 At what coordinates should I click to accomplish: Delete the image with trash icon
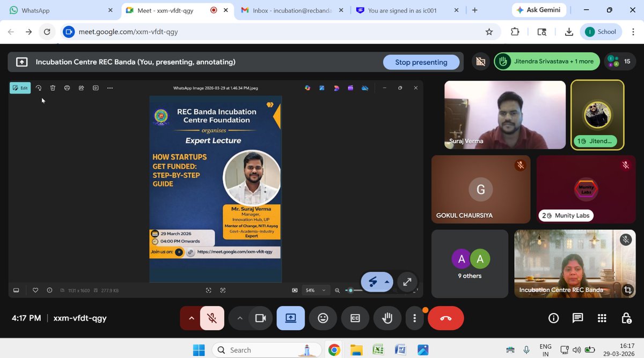(x=53, y=88)
